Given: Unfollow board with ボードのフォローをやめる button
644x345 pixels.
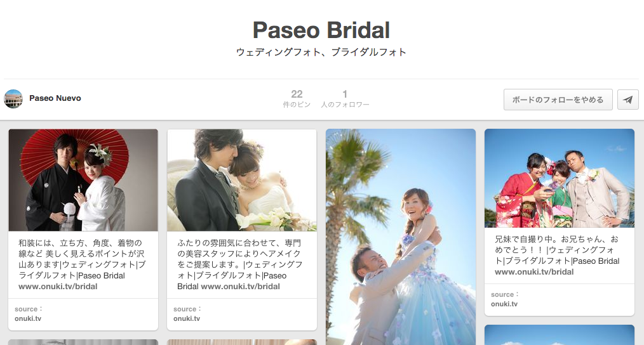Looking at the screenshot, I should [558, 100].
